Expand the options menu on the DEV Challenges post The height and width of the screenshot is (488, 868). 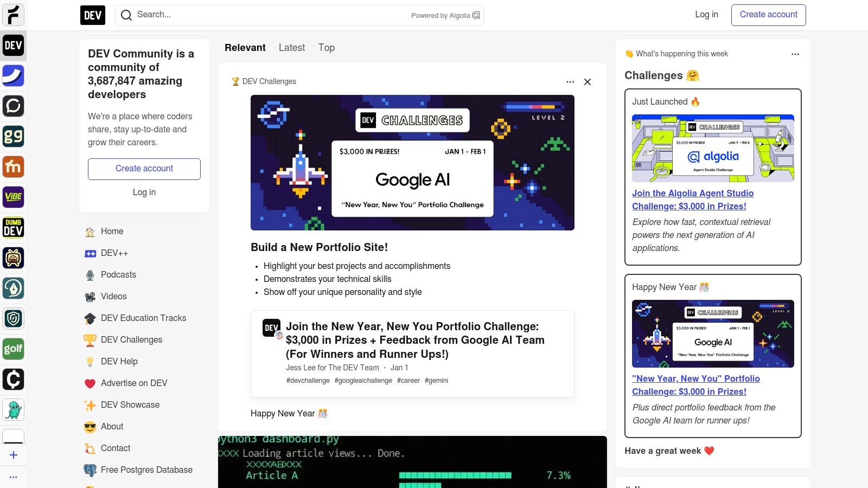570,81
